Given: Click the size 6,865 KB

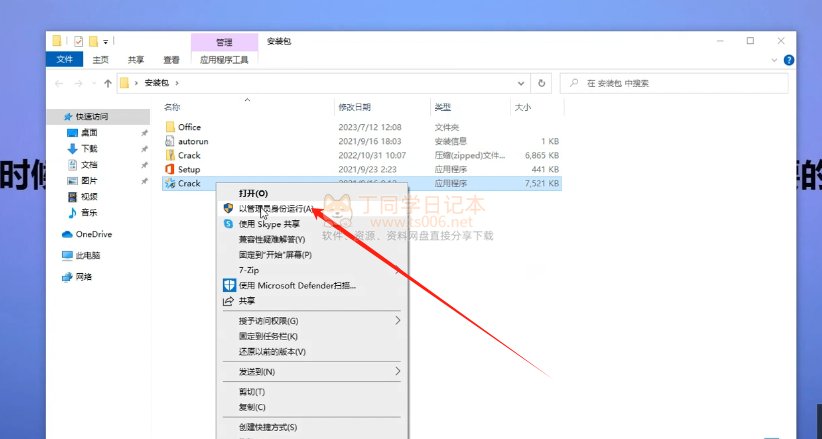Looking at the screenshot, I should point(542,155).
